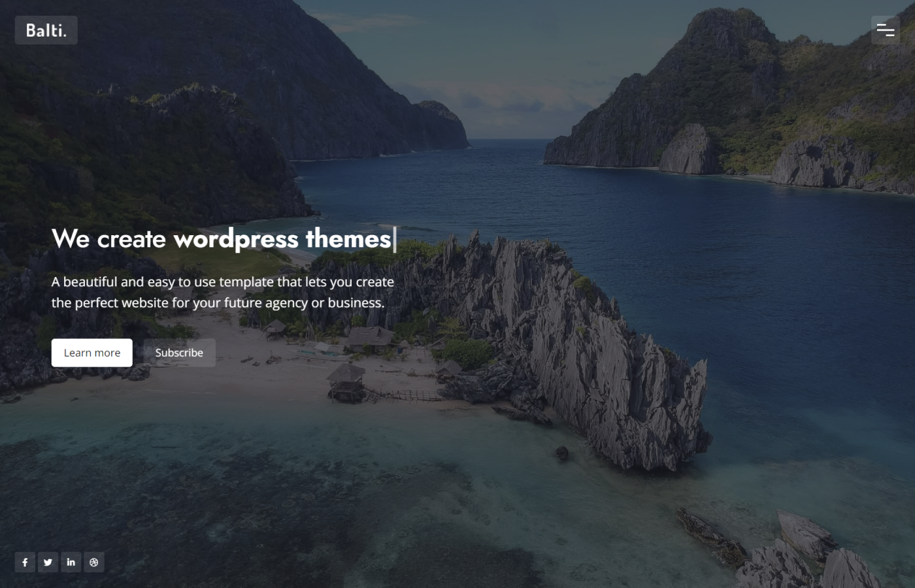Image resolution: width=915 pixels, height=588 pixels.
Task: Open the LinkedIn icon link
Action: click(71, 562)
